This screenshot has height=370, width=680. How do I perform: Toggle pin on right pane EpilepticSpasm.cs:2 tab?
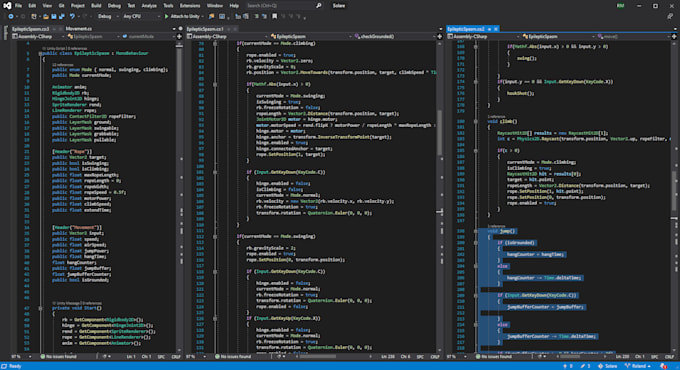coord(490,29)
